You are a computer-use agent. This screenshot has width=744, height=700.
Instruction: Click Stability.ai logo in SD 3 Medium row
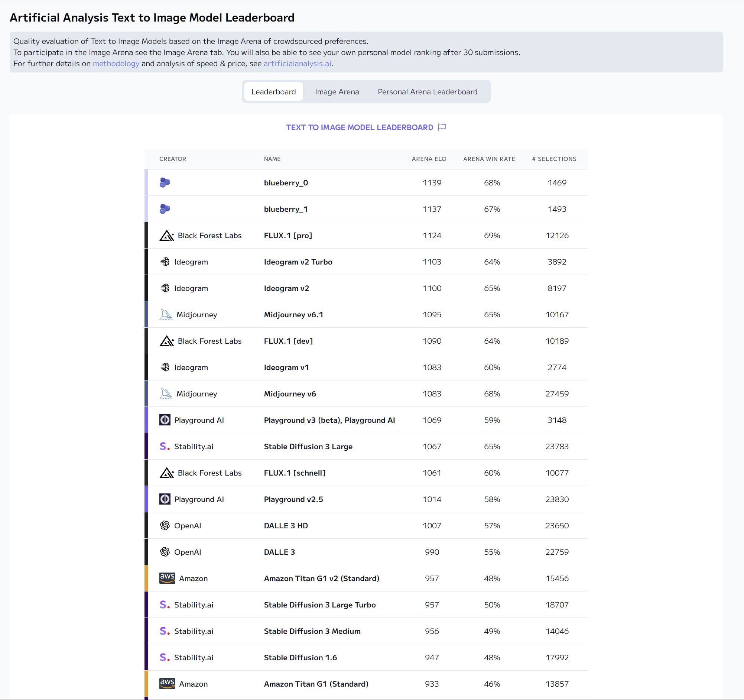(x=165, y=631)
